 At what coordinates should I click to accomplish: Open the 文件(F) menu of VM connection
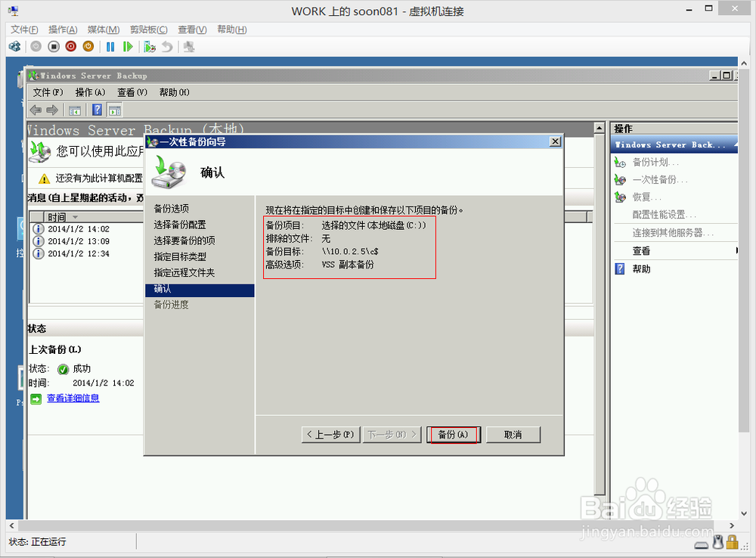[24, 29]
